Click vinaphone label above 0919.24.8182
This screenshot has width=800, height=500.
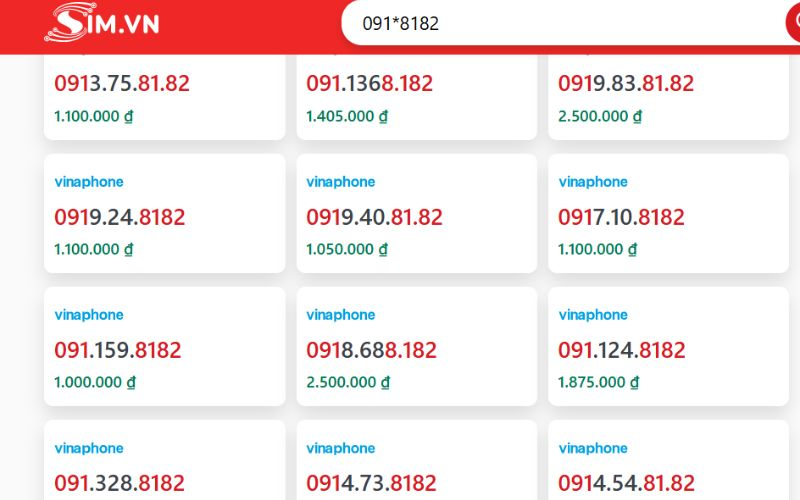coord(89,182)
